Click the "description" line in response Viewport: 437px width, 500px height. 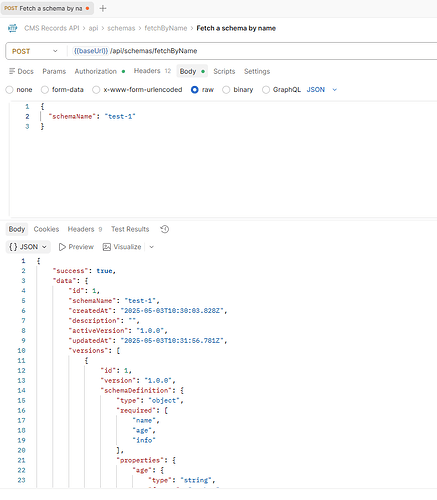click(104, 321)
